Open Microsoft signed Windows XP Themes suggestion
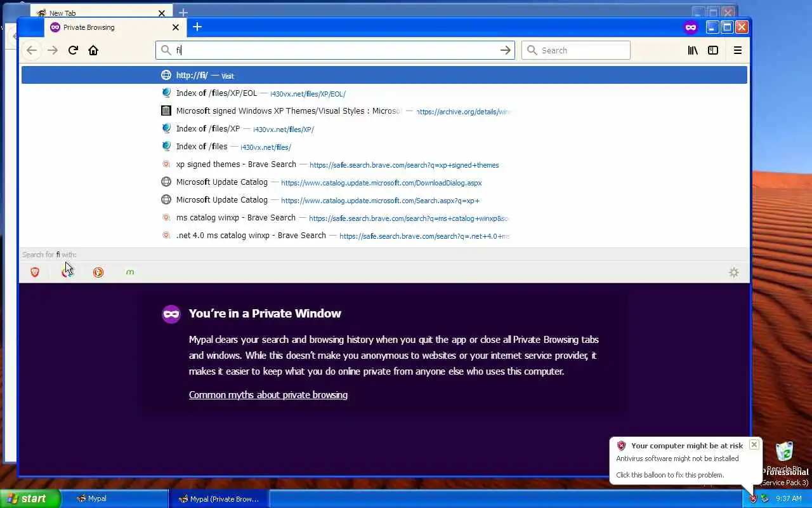The image size is (812, 508). pyautogui.click(x=384, y=110)
